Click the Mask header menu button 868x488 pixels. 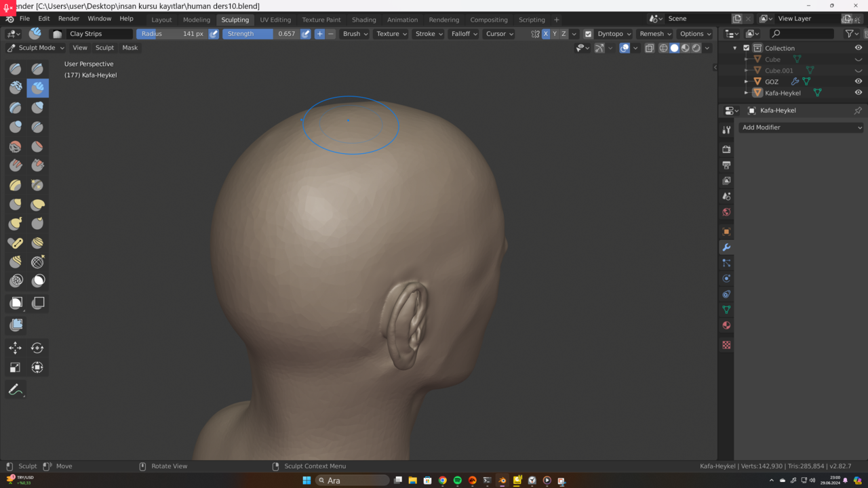(130, 48)
